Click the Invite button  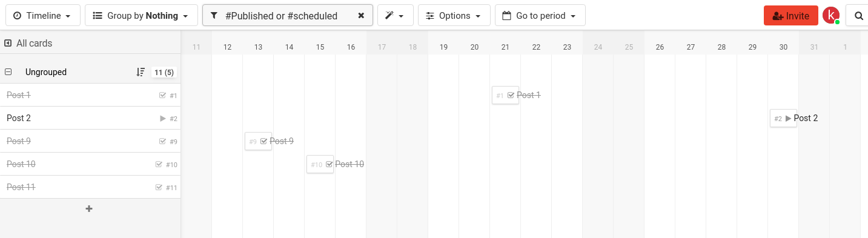791,16
